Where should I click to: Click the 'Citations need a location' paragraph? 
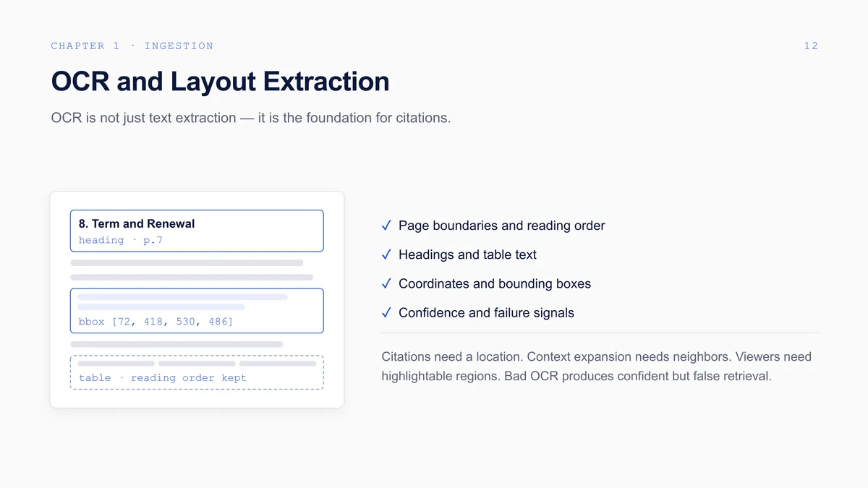(597, 366)
